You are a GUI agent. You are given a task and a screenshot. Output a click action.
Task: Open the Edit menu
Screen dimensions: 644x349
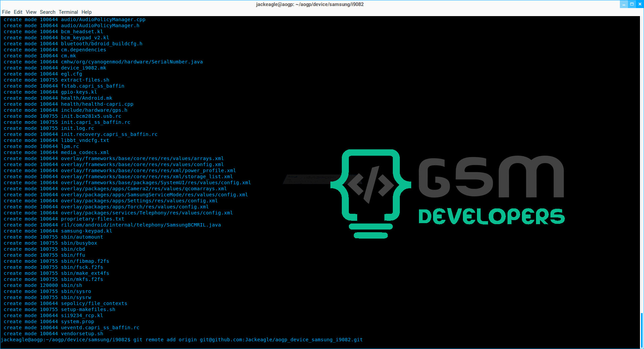[18, 12]
